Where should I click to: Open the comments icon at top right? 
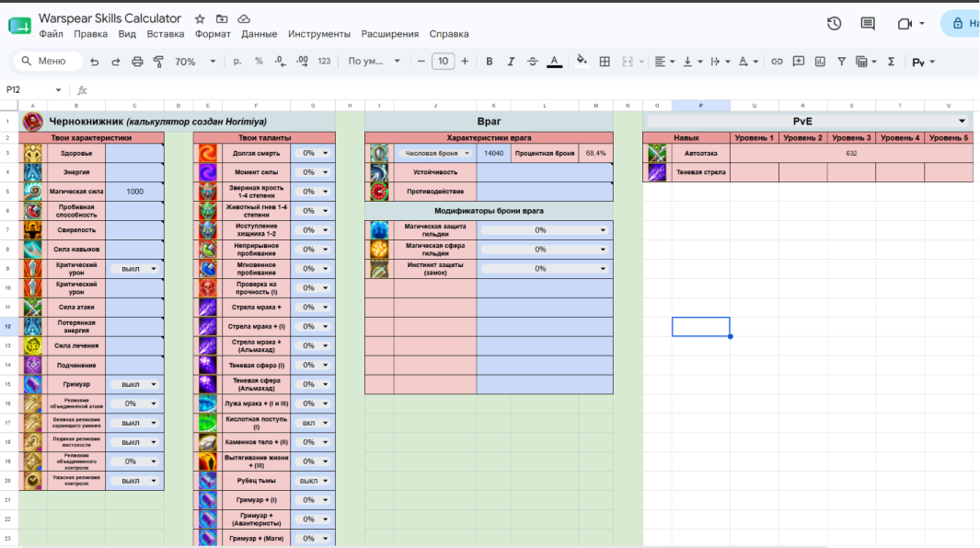[x=868, y=24]
